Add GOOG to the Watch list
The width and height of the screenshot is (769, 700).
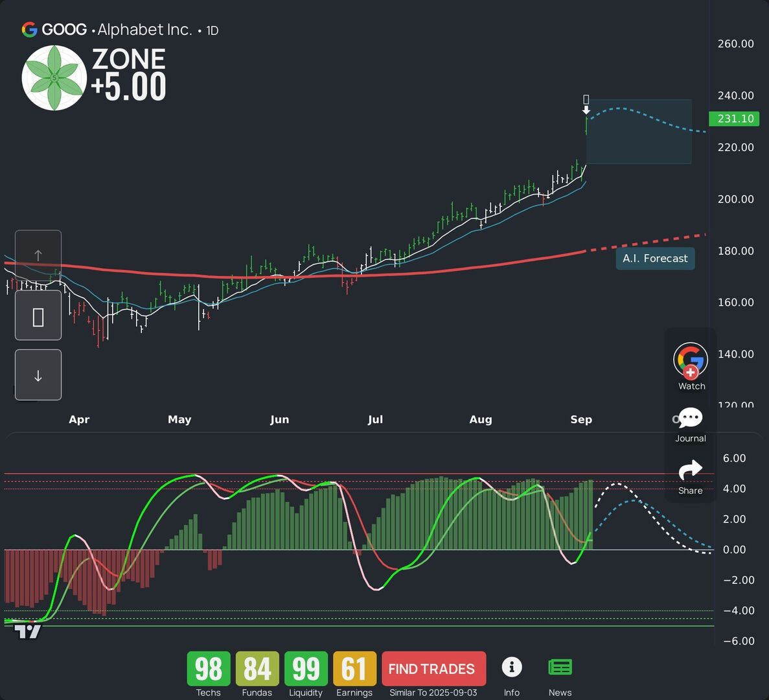tap(691, 366)
